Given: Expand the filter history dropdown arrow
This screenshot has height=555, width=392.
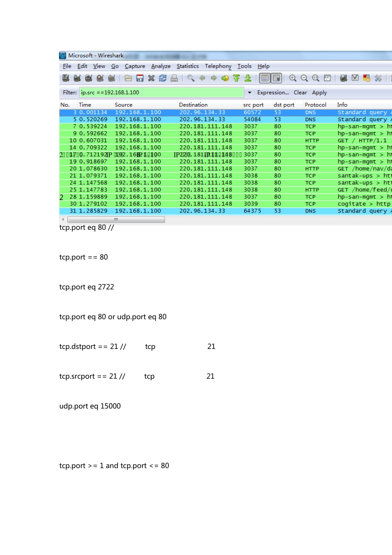Looking at the screenshot, I should 249,92.
